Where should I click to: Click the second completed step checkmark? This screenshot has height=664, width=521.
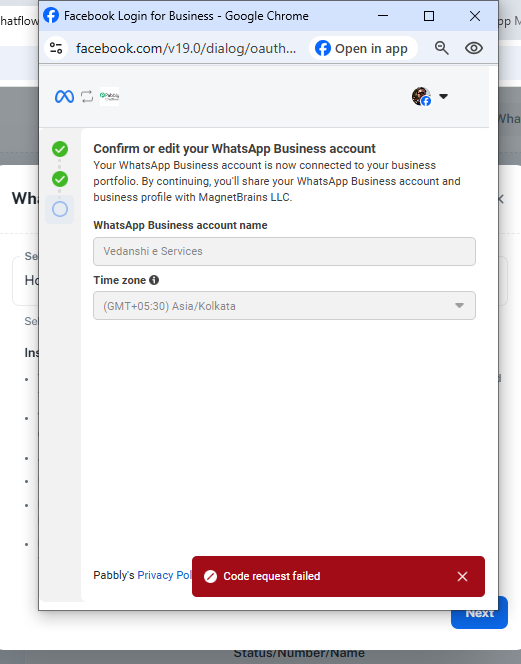point(60,179)
